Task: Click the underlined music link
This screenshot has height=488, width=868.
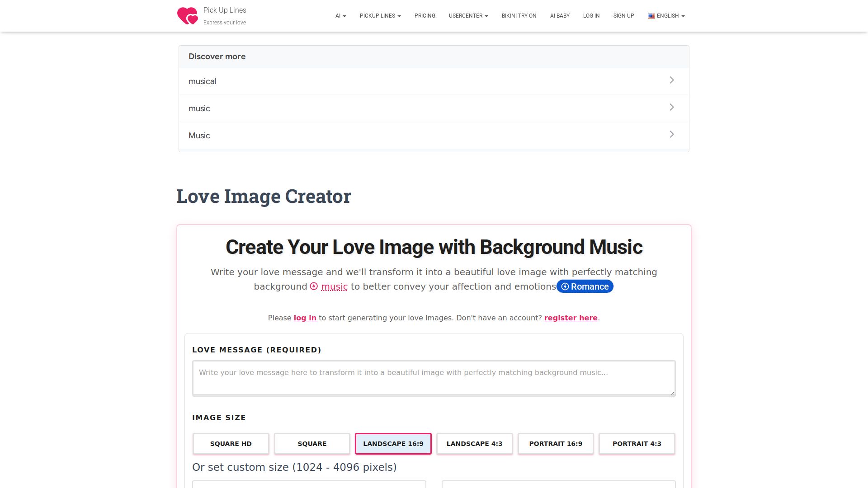Action: pos(335,286)
